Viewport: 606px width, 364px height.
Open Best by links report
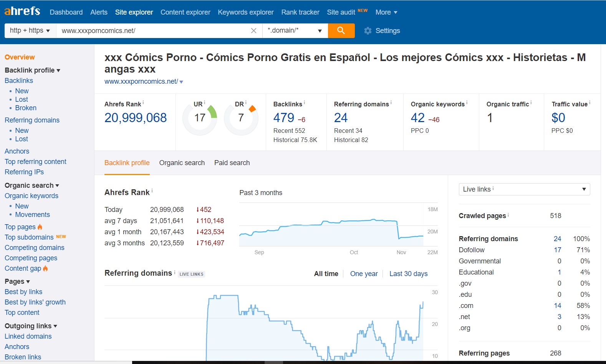pyautogui.click(x=23, y=292)
